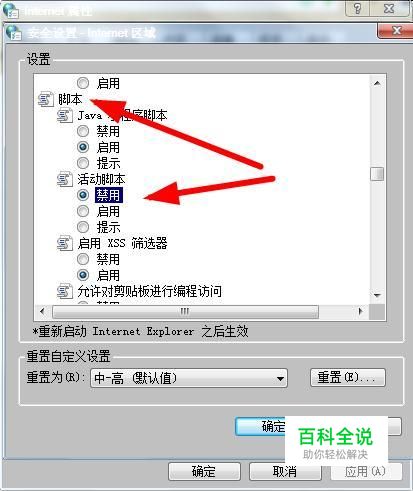Click the settings list scroll-down arrow
Viewport: 413px width, 491px height.
point(377,295)
